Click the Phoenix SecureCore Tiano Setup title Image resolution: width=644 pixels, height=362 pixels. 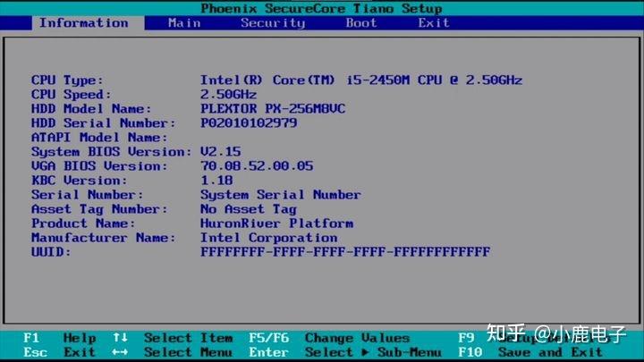(322, 8)
